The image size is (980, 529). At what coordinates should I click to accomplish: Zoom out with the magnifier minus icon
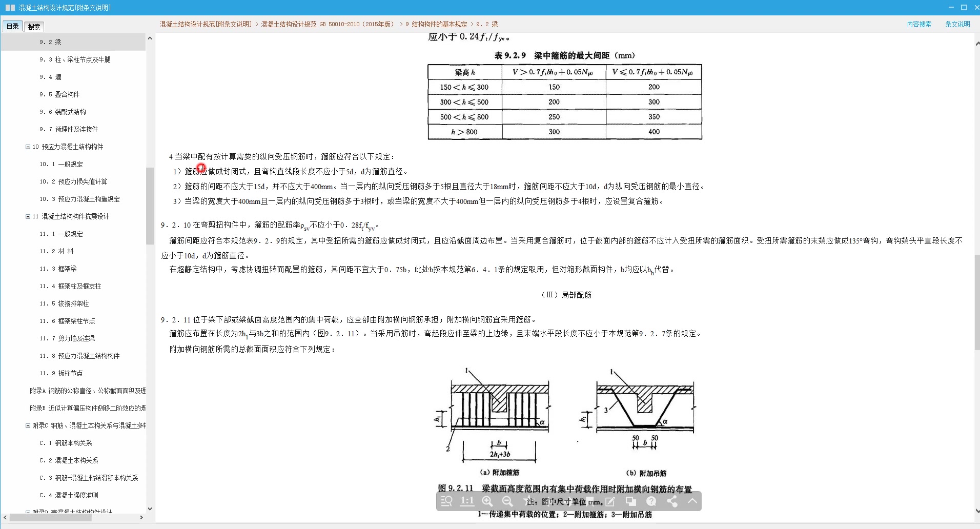tap(508, 501)
